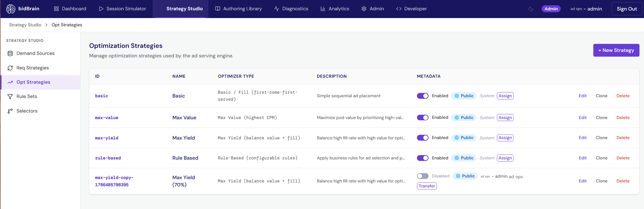This screenshot has height=209, width=644.
Task: Click the Demand Sources database icon
Action: coord(10,53)
